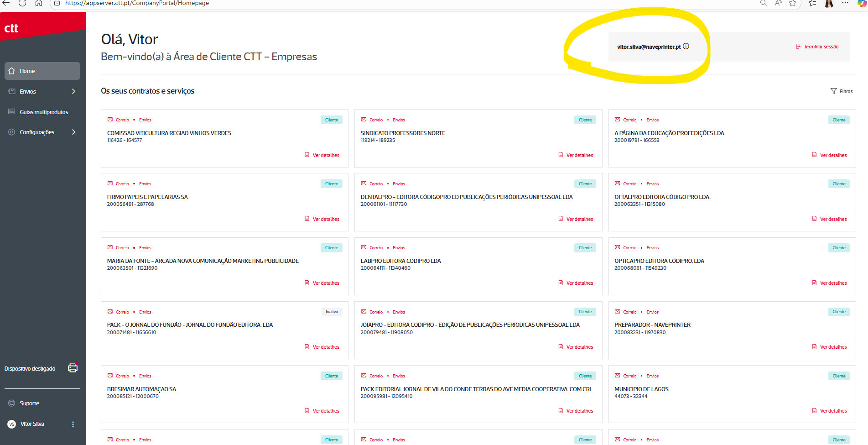Open the browser three-dot settings menu
The image size is (868, 445).
point(845,3)
